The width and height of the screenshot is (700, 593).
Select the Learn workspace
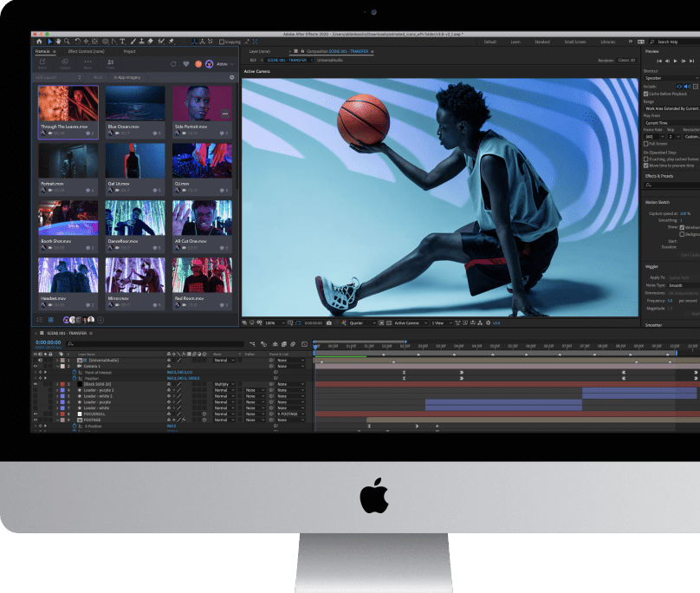(515, 42)
